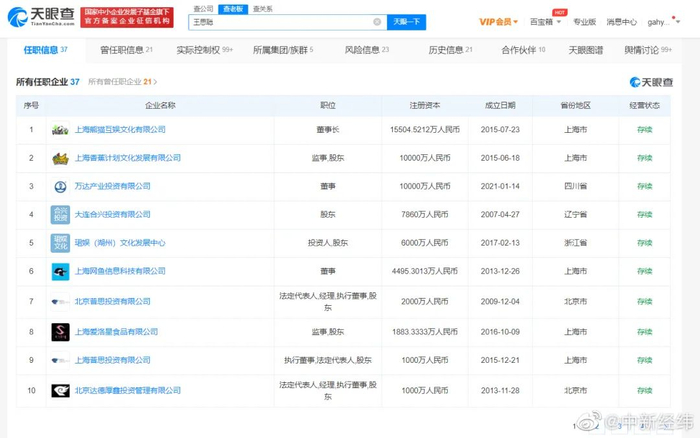700x438 pixels.
Task: Open the 百宝箱 dropdown menu
Action: pos(545,22)
